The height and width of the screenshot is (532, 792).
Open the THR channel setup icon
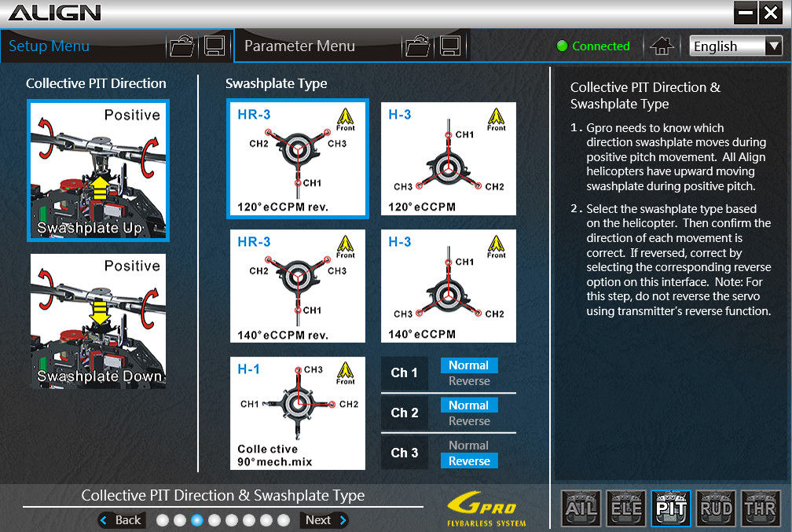pyautogui.click(x=761, y=508)
